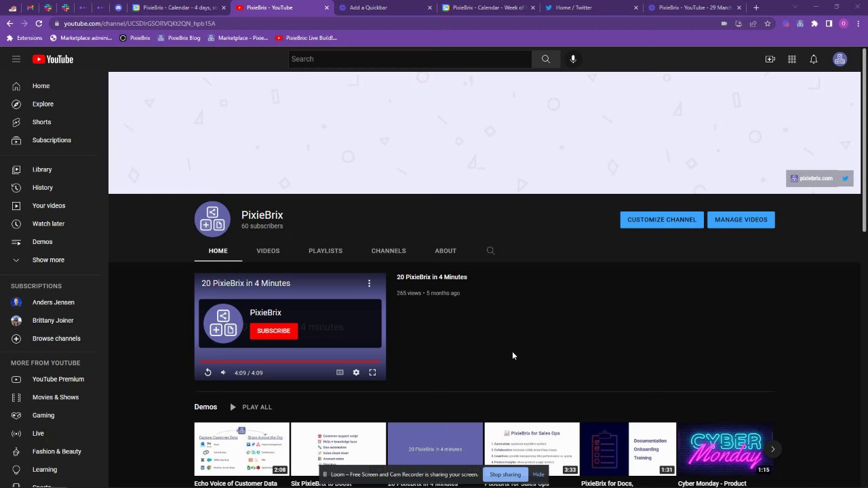Toggle closed captions in the player
The height and width of the screenshot is (488, 868).
[x=340, y=372]
